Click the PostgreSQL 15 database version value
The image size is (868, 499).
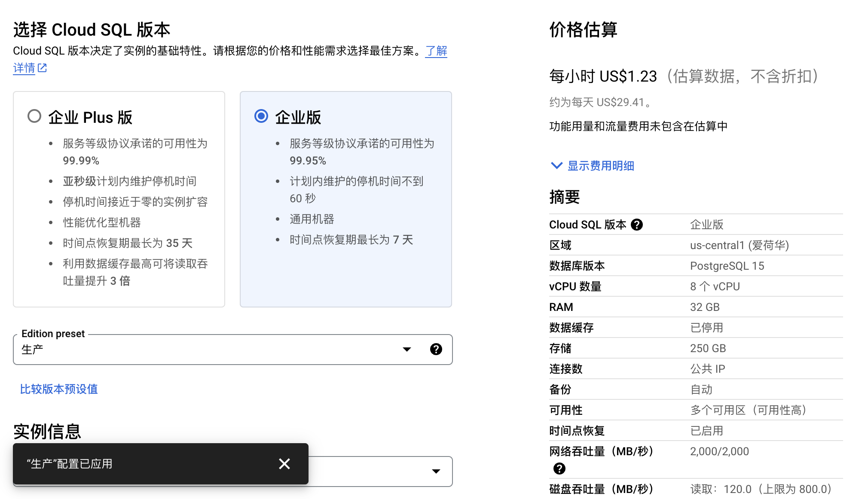(727, 266)
